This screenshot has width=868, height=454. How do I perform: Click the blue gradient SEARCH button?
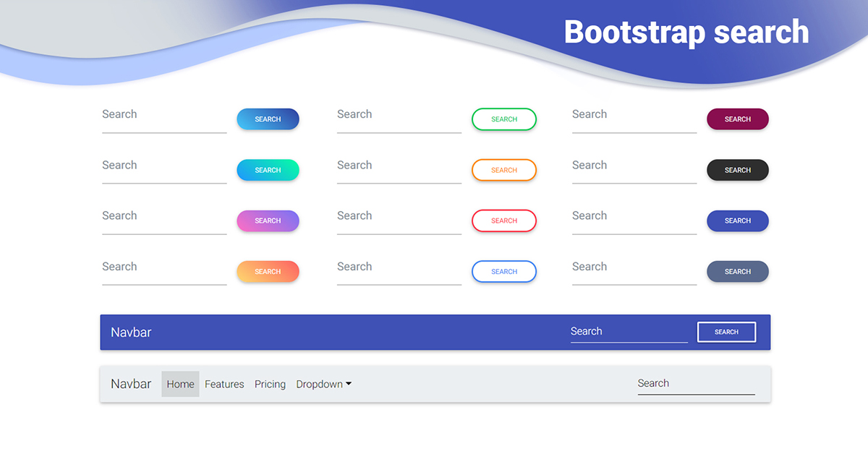268,119
